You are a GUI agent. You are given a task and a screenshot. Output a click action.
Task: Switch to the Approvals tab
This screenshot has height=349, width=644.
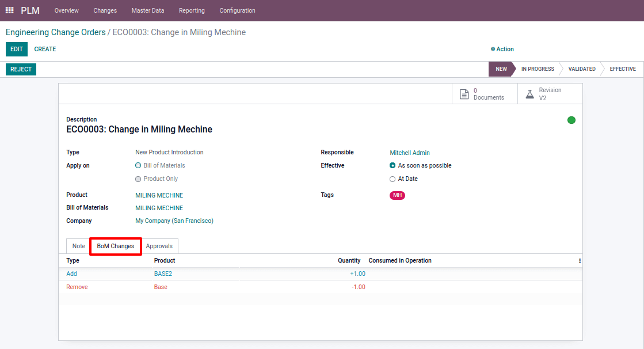(x=159, y=246)
